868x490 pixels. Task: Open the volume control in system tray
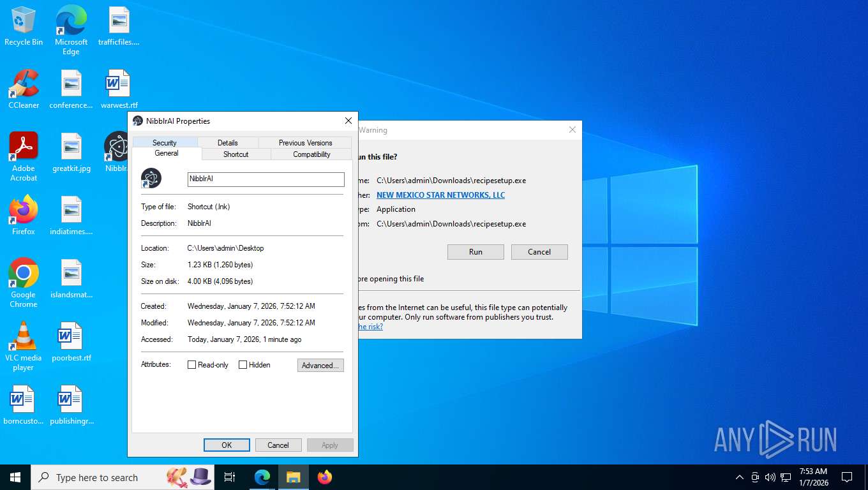770,477
